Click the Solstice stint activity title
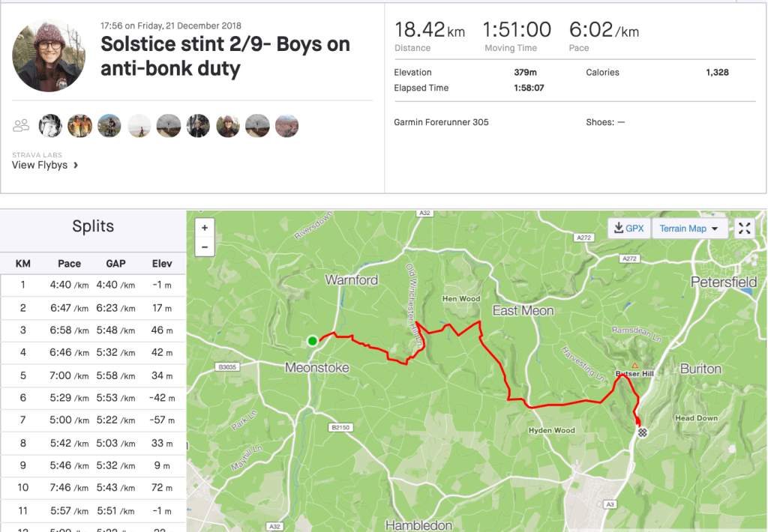Screen dimensions: 768x532 225,56
